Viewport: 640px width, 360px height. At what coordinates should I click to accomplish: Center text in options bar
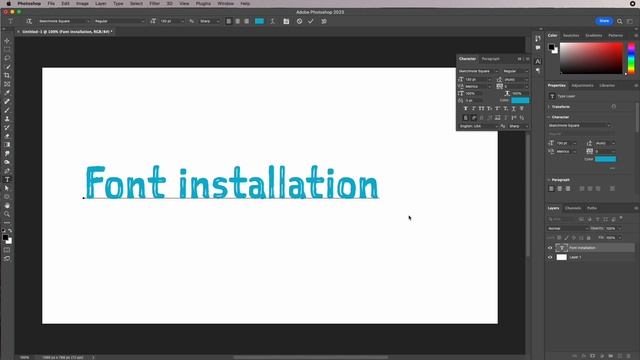coord(238,21)
